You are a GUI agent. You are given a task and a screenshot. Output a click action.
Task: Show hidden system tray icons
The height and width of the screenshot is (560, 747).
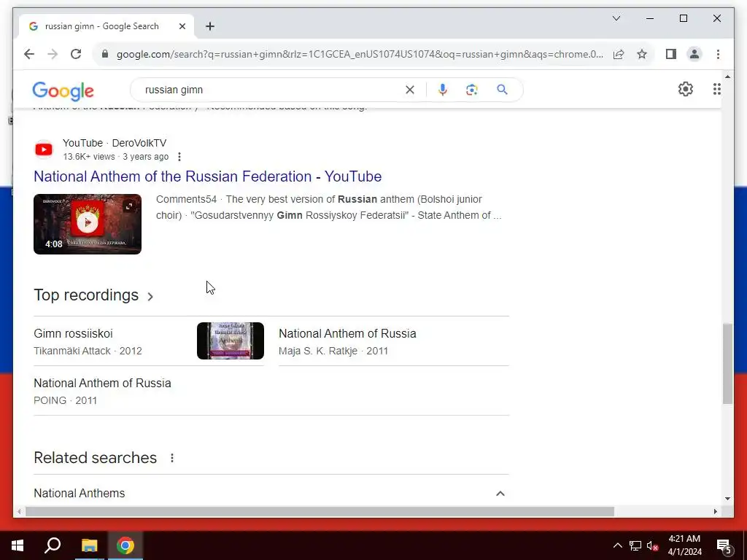click(617, 545)
